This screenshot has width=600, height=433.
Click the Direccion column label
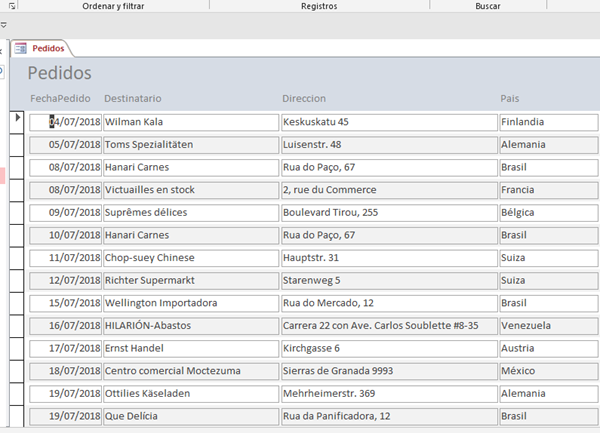coord(304,98)
